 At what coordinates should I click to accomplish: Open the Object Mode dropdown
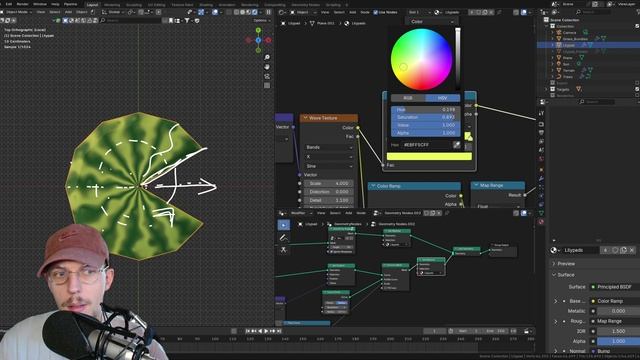(19, 12)
